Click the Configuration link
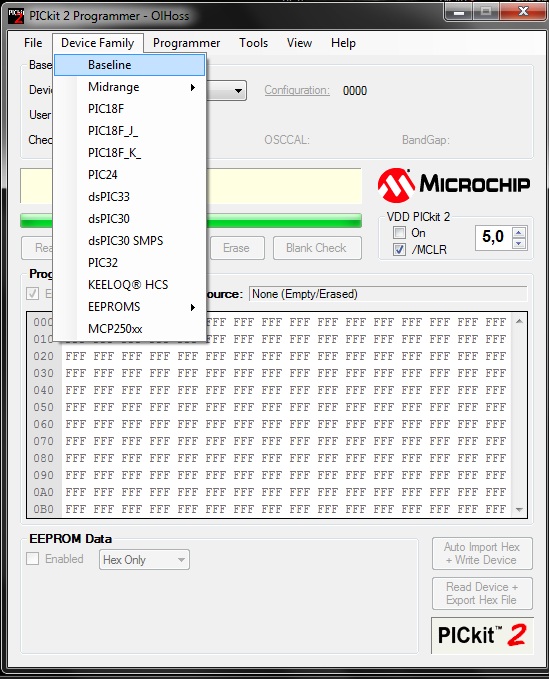Image resolution: width=549 pixels, height=679 pixels. point(297,90)
